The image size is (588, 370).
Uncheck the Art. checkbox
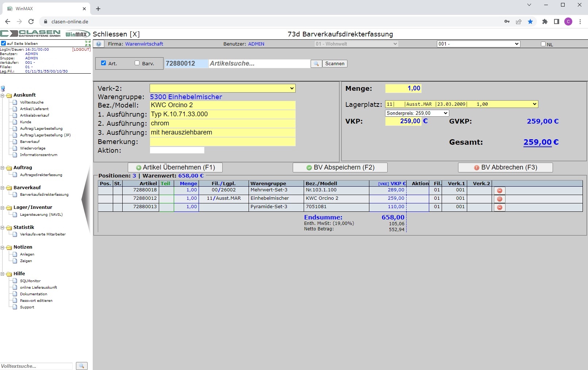coord(104,63)
